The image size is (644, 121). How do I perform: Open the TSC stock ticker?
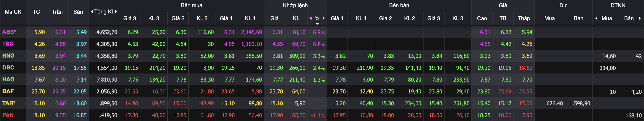coord(8,44)
